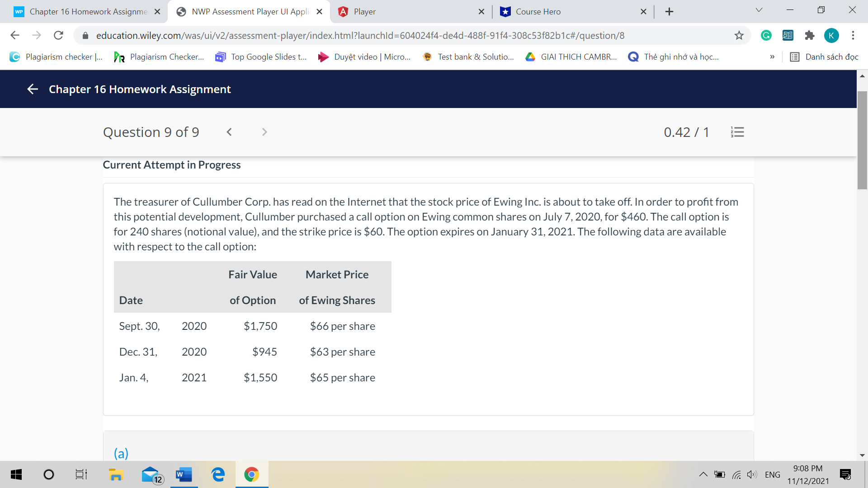Open the Chrome three-dot menu
Screen dimensions: 868x488
[x=853, y=35]
